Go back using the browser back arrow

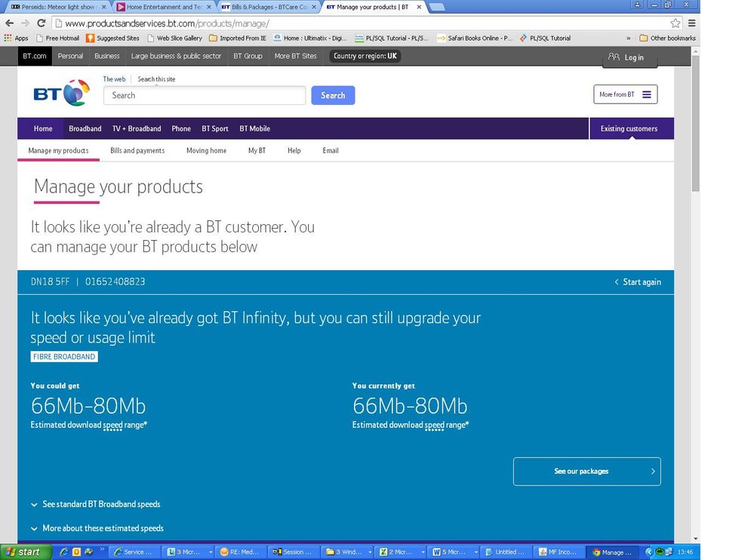tap(9, 23)
